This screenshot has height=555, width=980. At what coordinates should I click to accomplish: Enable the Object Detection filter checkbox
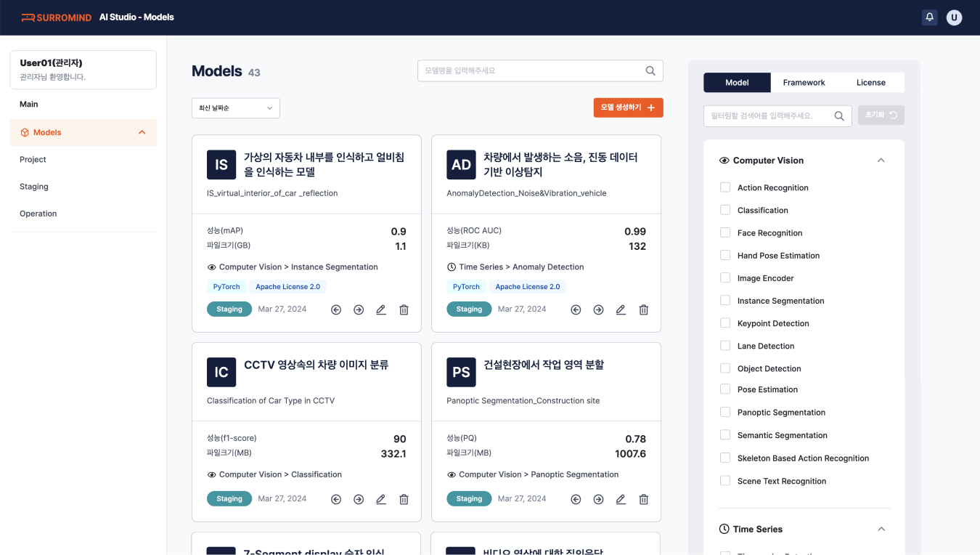tap(724, 368)
